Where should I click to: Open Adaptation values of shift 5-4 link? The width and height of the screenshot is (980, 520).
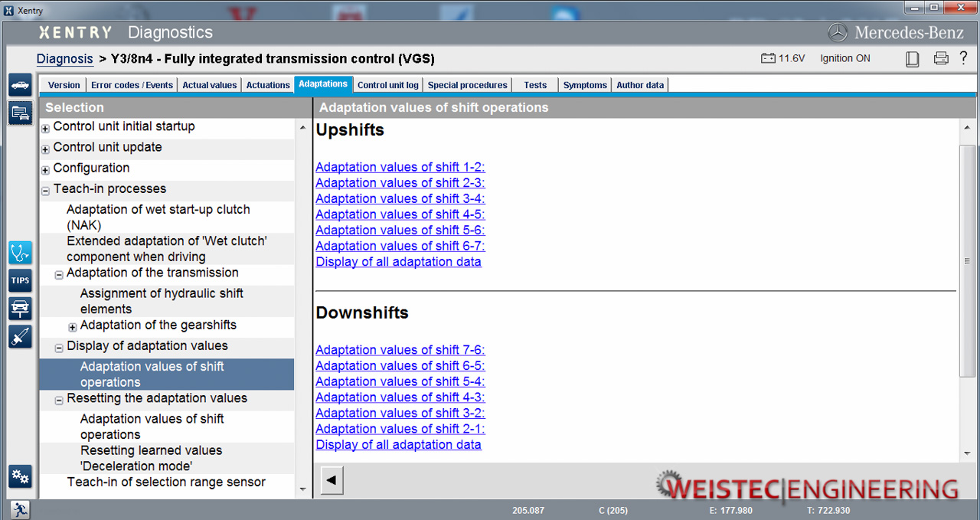pyautogui.click(x=400, y=381)
